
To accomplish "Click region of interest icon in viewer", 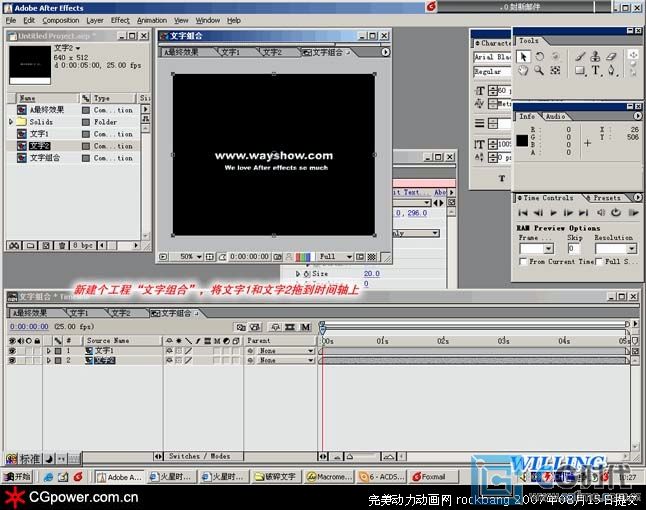I will (360, 257).
